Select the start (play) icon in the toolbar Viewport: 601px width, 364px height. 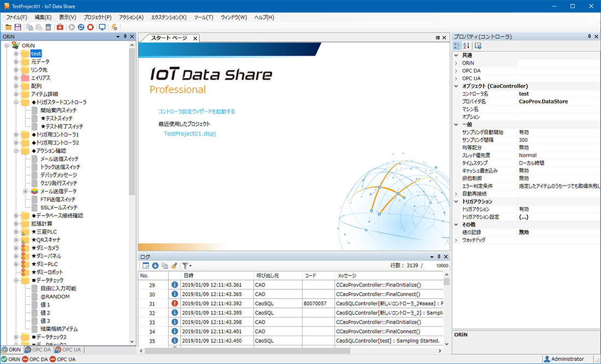click(x=72, y=27)
